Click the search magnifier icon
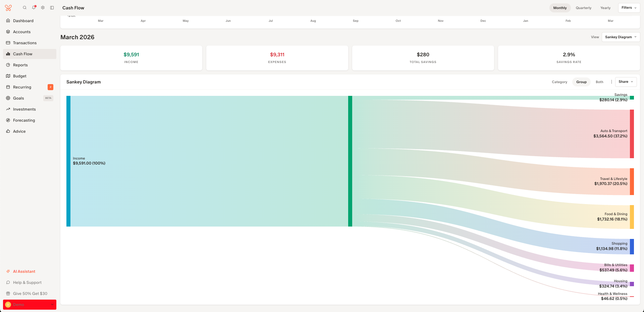Image resolution: width=644 pixels, height=312 pixels. pos(24,8)
